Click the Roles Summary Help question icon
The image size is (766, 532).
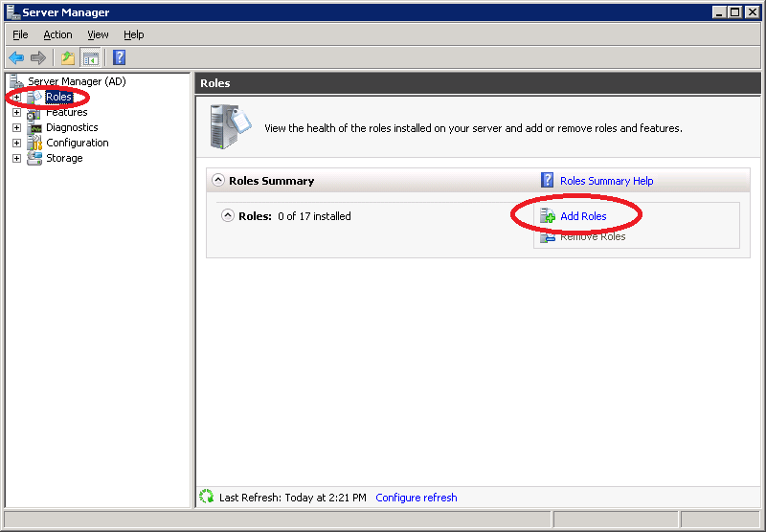(547, 181)
